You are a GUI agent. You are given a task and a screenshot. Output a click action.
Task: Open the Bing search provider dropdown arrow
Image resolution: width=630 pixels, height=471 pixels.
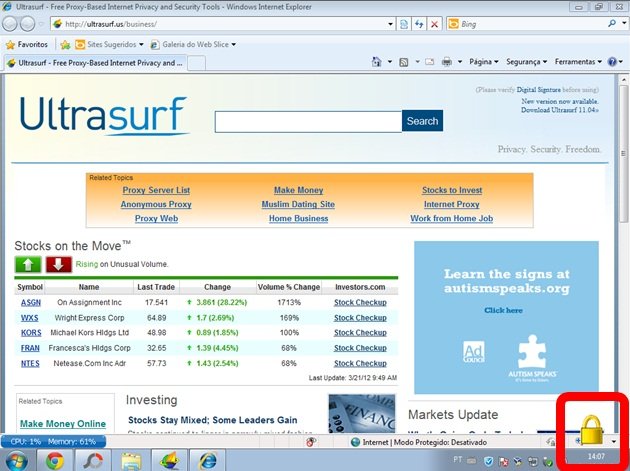(624, 24)
